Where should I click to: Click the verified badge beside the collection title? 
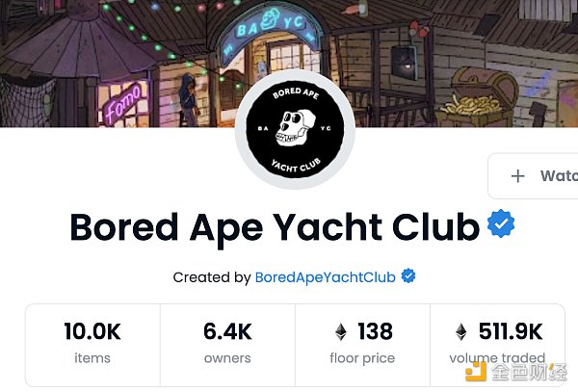tap(500, 225)
